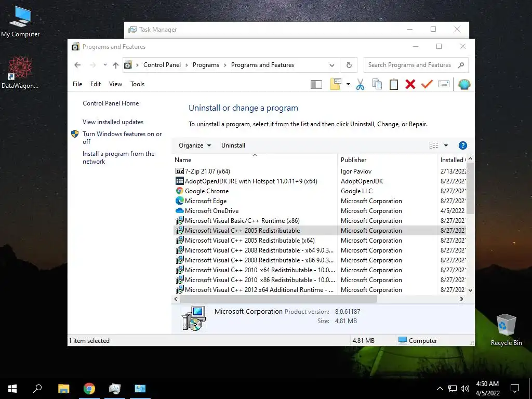Open the view options dropdown arrow
Viewport: 532px width, 399px height.
point(446,145)
